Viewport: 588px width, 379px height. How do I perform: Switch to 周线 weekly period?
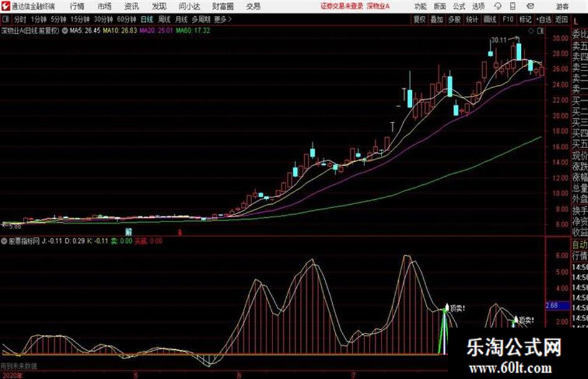(164, 19)
